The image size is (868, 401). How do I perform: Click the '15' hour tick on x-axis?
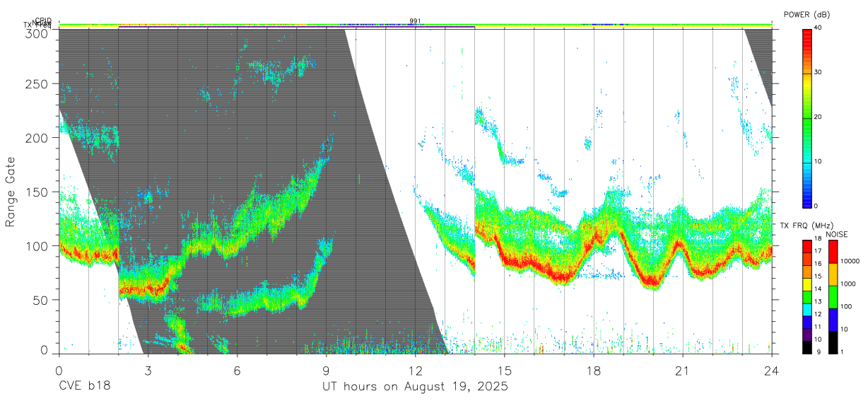coord(505,371)
